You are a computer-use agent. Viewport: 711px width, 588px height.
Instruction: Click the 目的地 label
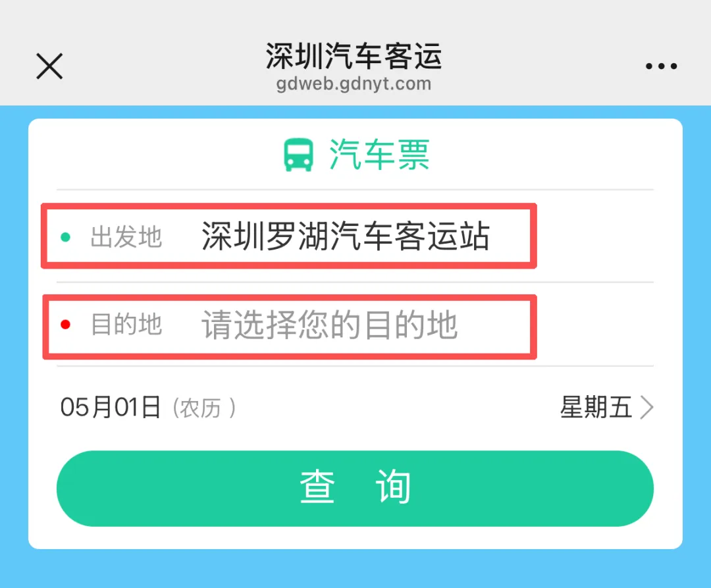coord(126,324)
